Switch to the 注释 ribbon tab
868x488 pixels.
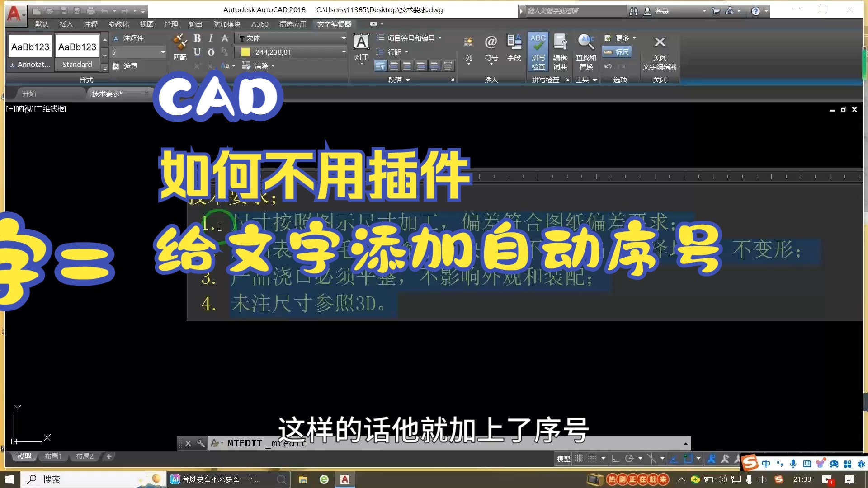[x=90, y=24]
